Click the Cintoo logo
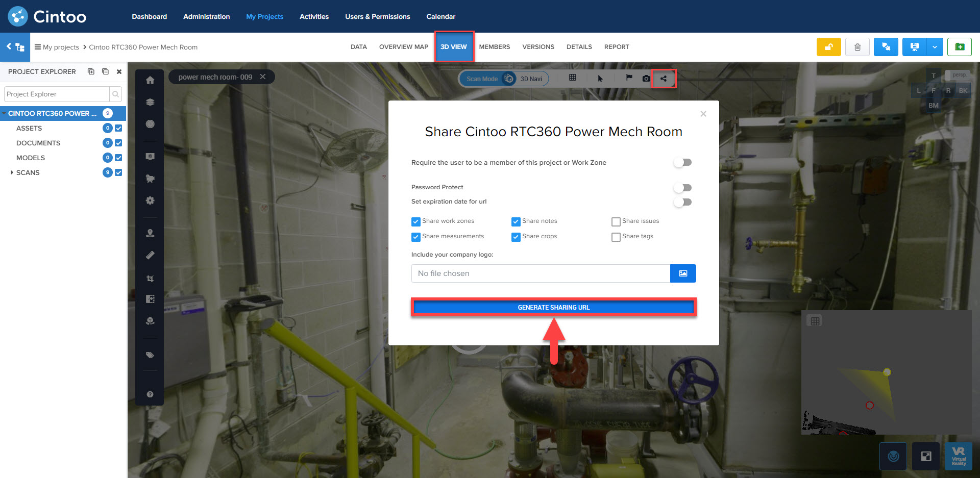980x478 pixels. pos(47,16)
